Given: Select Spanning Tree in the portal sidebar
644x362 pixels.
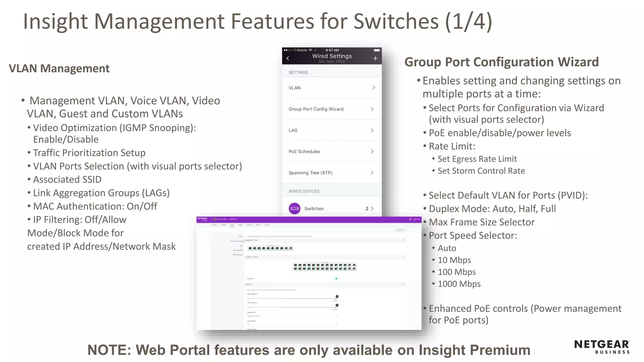Looking at the screenshot, I should point(238,250).
